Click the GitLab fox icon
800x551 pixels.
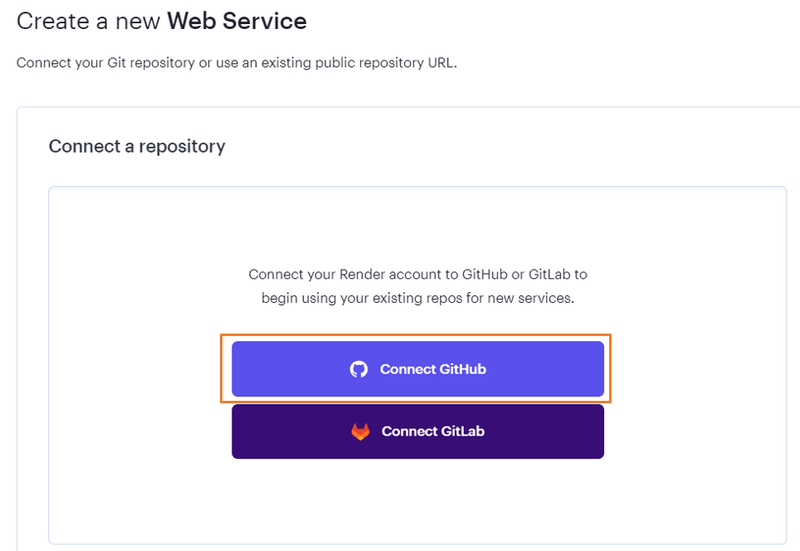coord(360,432)
